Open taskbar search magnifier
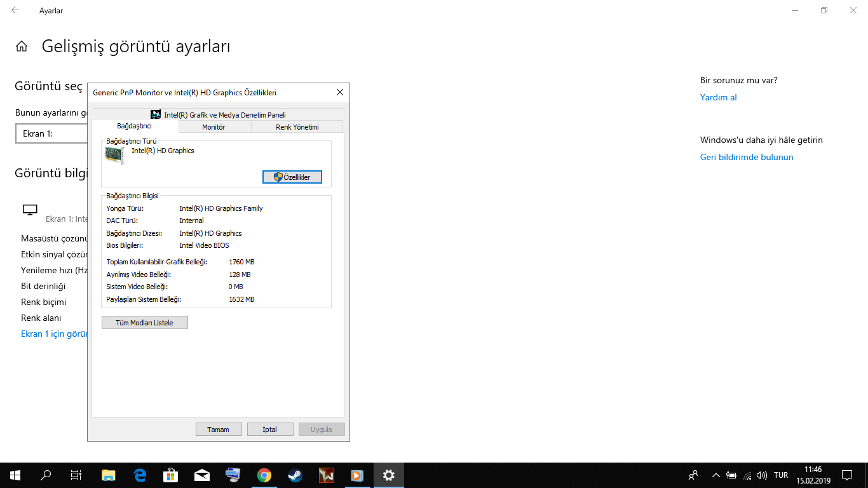 pos(46,475)
